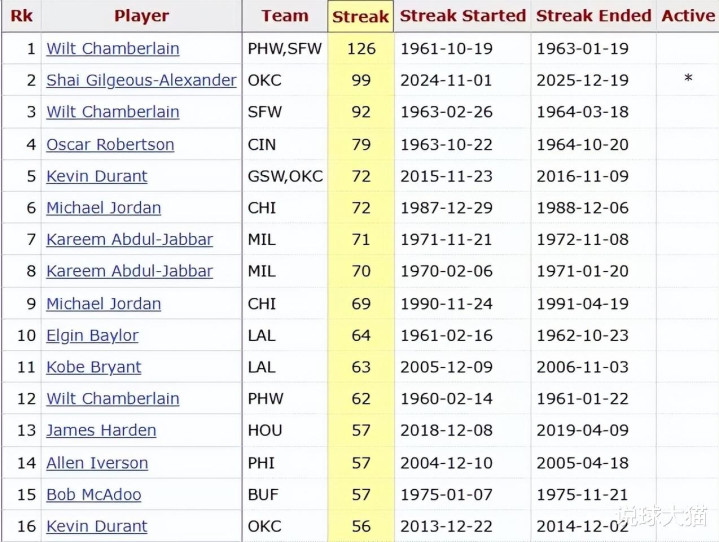Viewport: 719px width, 542px height.
Task: Open the James Harden player link
Action: click(x=101, y=430)
